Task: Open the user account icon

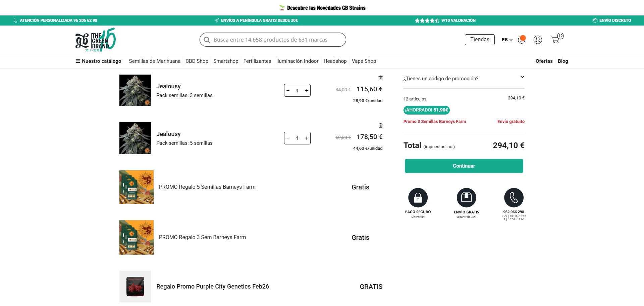Action: tap(538, 40)
